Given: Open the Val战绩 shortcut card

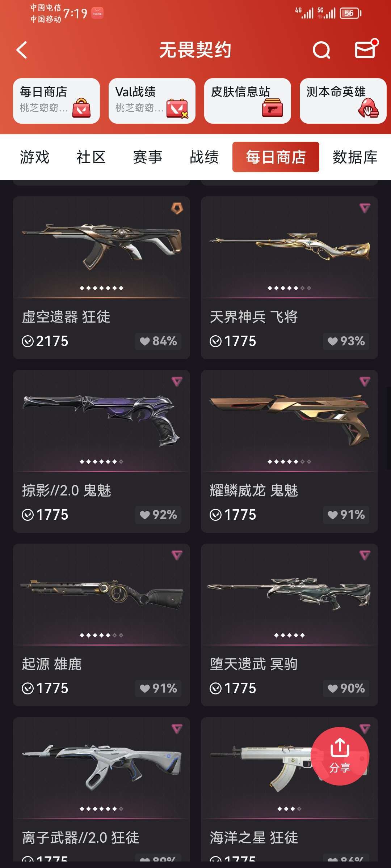Looking at the screenshot, I should 152,101.
